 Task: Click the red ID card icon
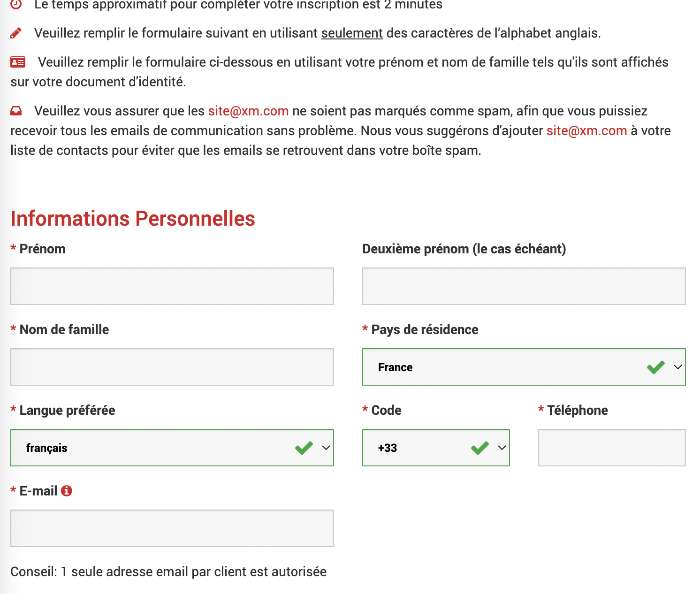point(18,62)
